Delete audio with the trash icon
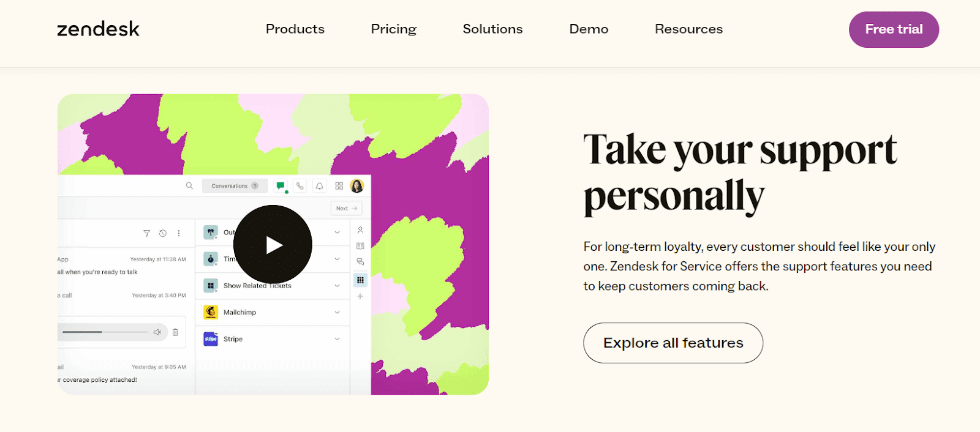Screen dimensions: 980x432 [175, 332]
